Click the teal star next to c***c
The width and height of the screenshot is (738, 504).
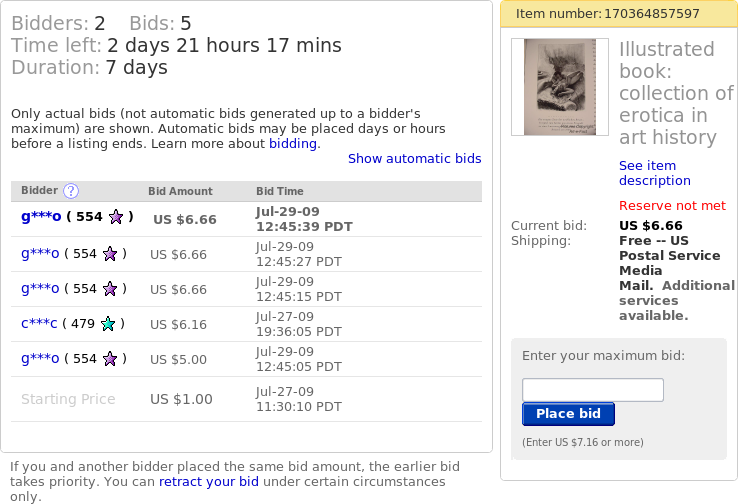(x=108, y=324)
